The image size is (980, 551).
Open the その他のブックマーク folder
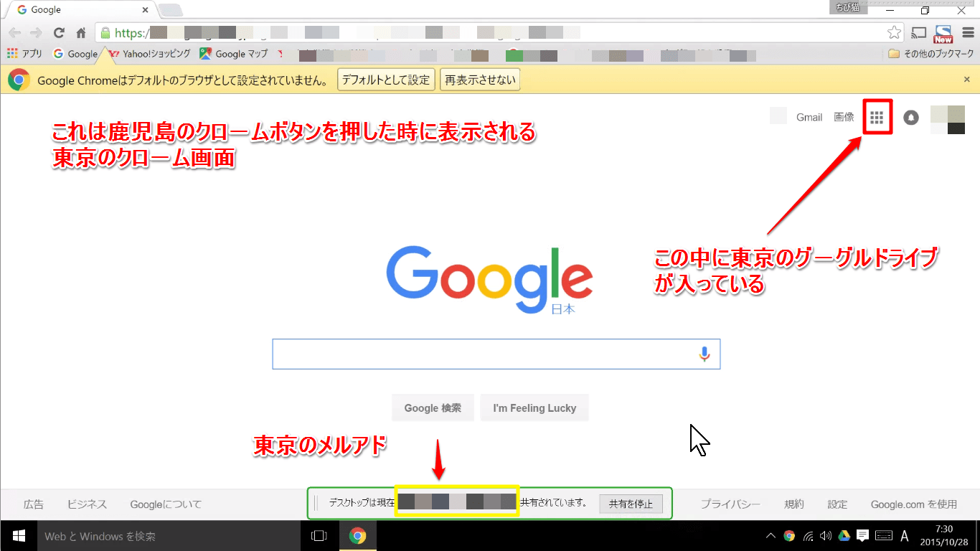930,54
